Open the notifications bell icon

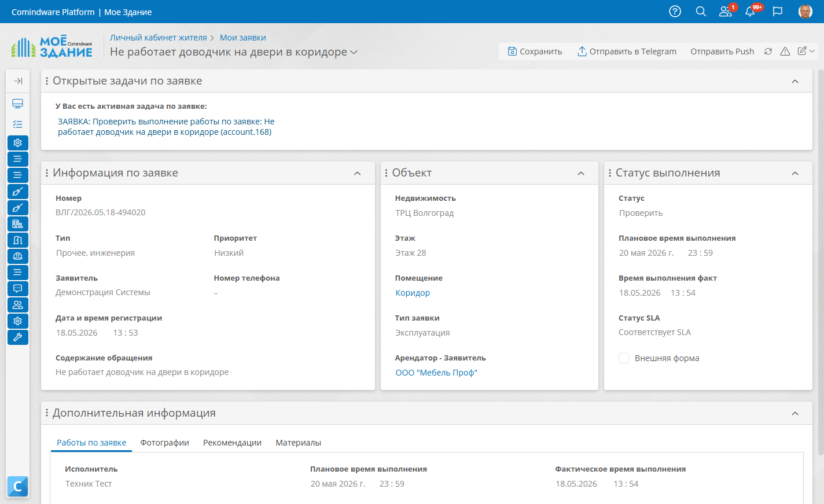coord(751,12)
